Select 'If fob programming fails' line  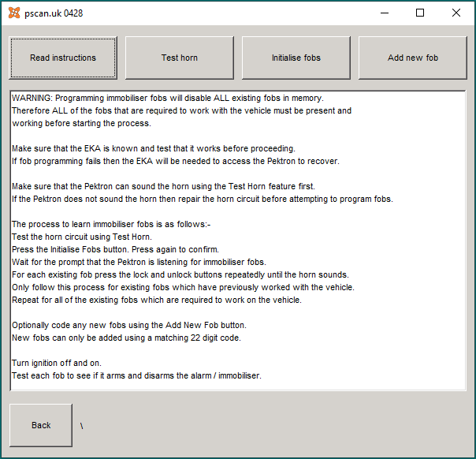tap(176, 161)
